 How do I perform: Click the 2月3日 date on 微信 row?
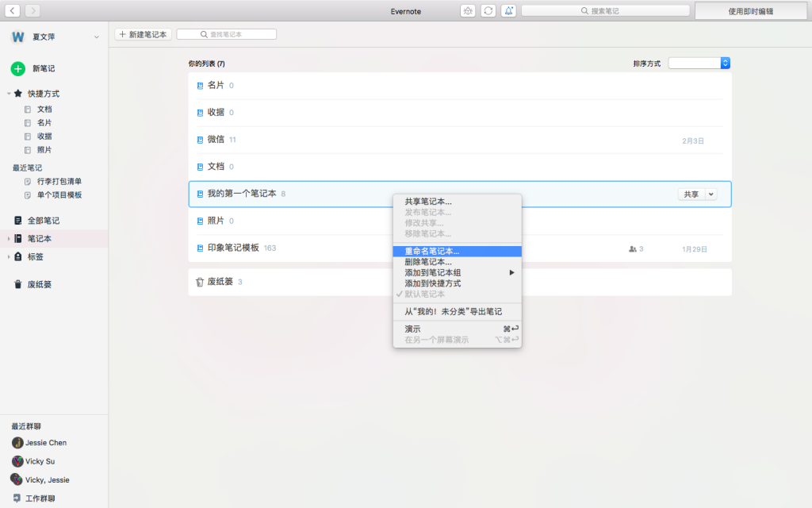coord(693,141)
